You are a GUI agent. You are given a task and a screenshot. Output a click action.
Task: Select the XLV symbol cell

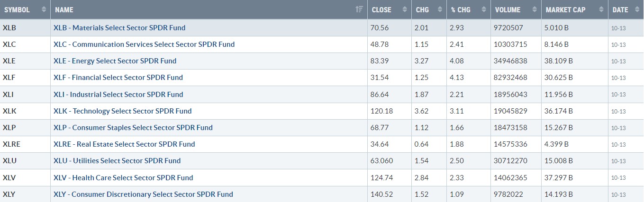9,178
